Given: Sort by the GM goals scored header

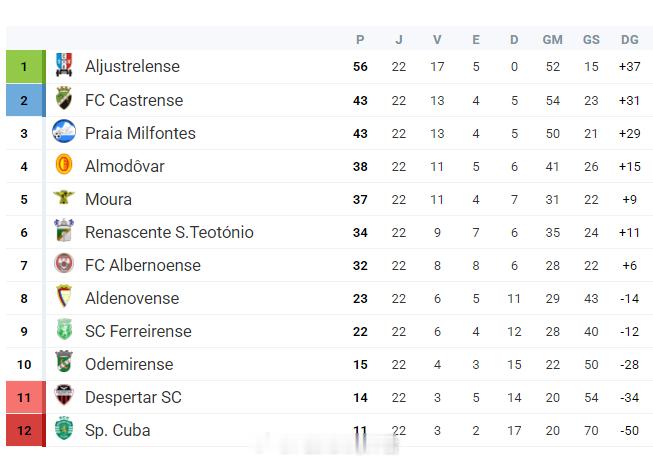Looking at the screenshot, I should (x=553, y=40).
